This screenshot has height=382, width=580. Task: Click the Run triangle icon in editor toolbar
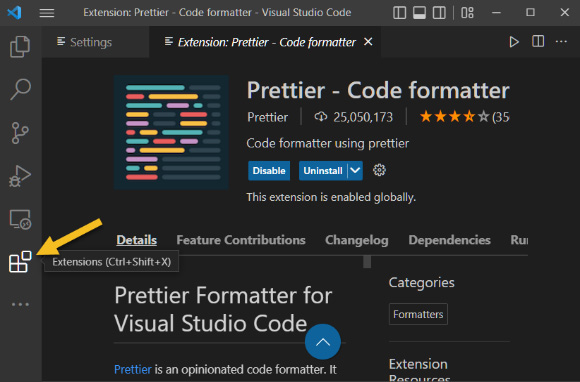pyautogui.click(x=514, y=42)
